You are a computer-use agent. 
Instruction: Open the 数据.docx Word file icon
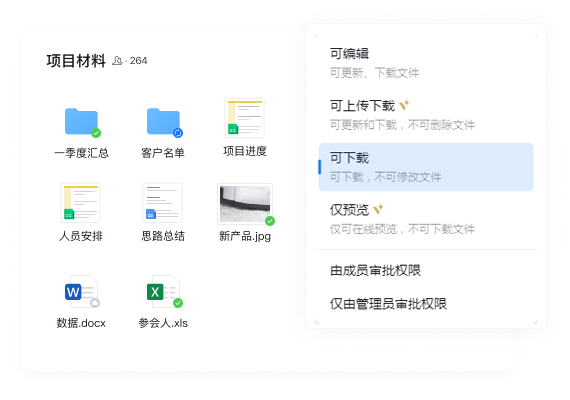pyautogui.click(x=81, y=292)
